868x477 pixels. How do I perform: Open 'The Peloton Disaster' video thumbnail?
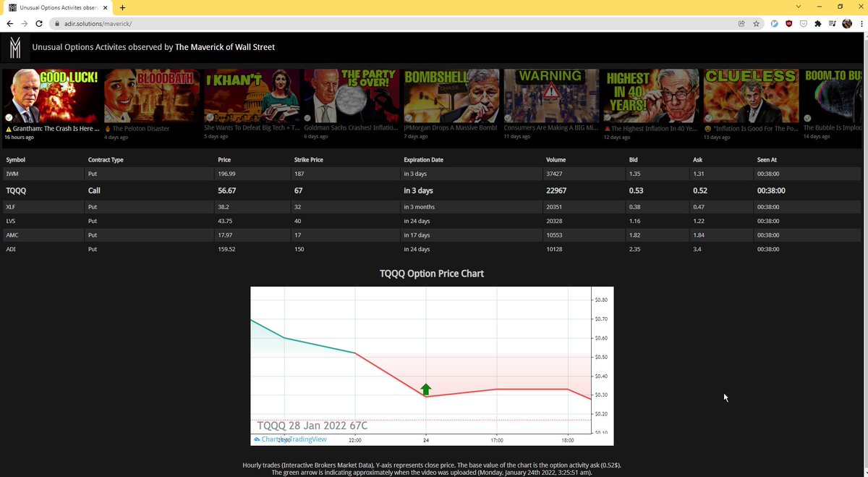(151, 96)
